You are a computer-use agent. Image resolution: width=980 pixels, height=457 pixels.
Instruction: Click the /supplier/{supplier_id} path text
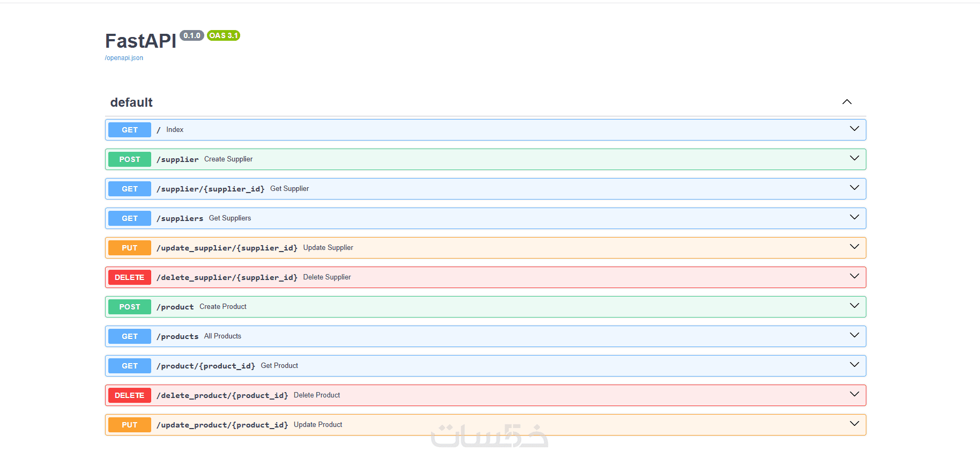[210, 189]
